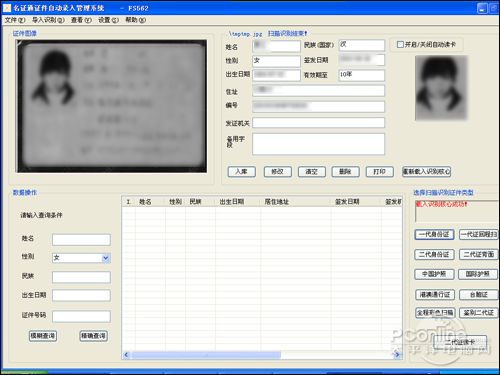Screen dimensions: 500x375
Task: Click the 出生日期 table column header
Action: pyautogui.click(x=238, y=202)
